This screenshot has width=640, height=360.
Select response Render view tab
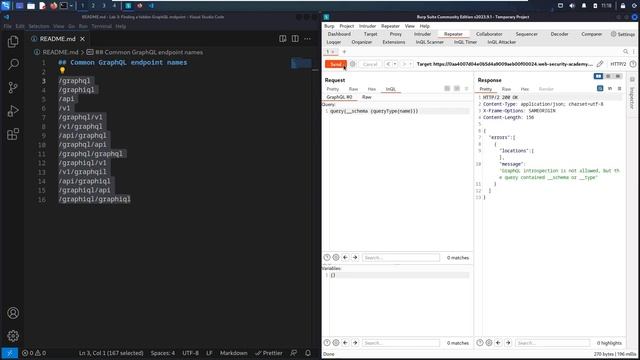[x=546, y=89]
